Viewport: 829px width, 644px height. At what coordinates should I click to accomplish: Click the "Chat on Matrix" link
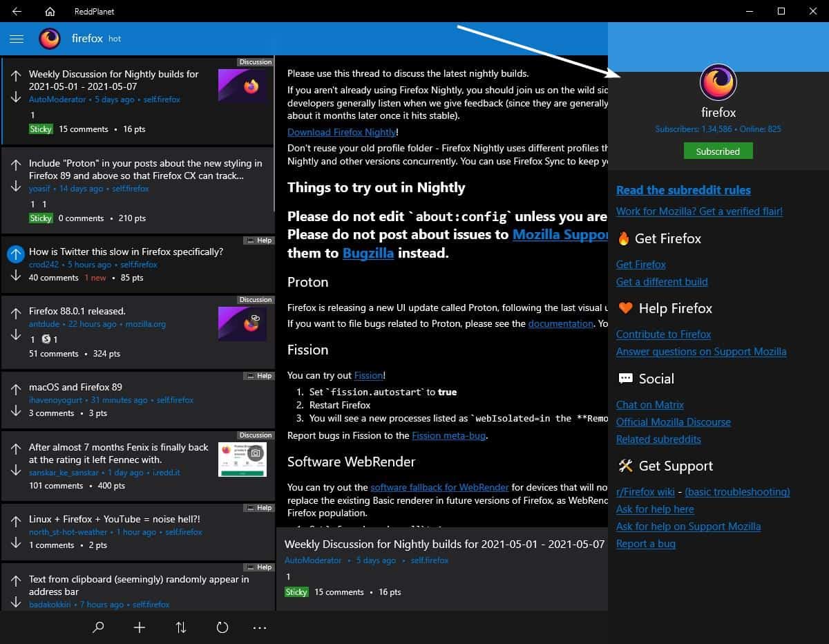click(x=649, y=404)
